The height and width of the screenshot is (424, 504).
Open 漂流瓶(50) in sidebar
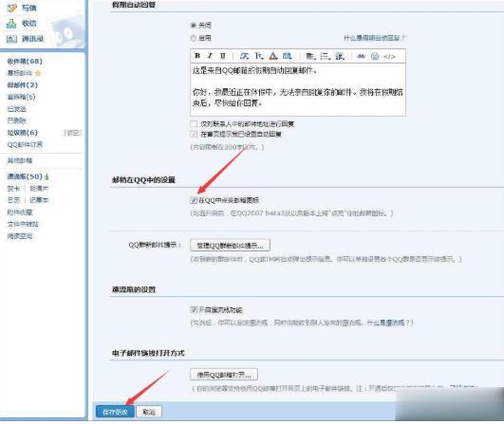[x=25, y=176]
